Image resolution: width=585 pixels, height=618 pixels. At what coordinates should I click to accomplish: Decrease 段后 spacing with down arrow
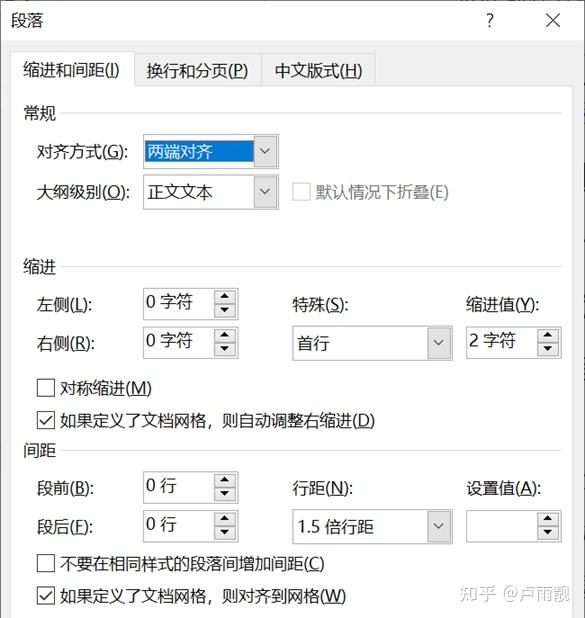point(225,532)
